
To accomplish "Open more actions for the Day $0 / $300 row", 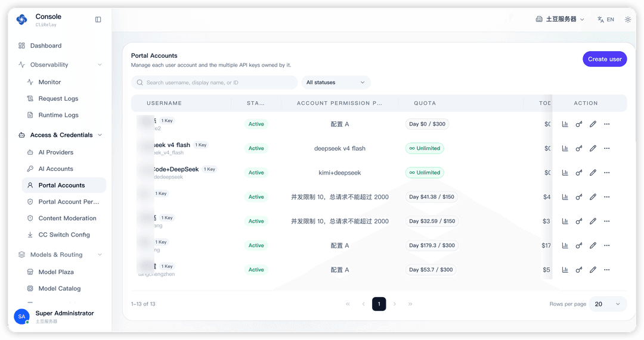I will (606, 124).
